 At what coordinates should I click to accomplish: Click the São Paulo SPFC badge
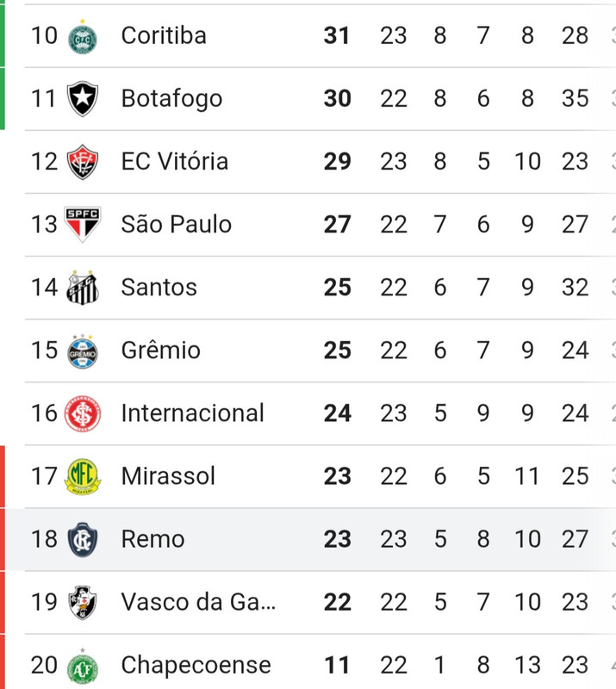(83, 224)
